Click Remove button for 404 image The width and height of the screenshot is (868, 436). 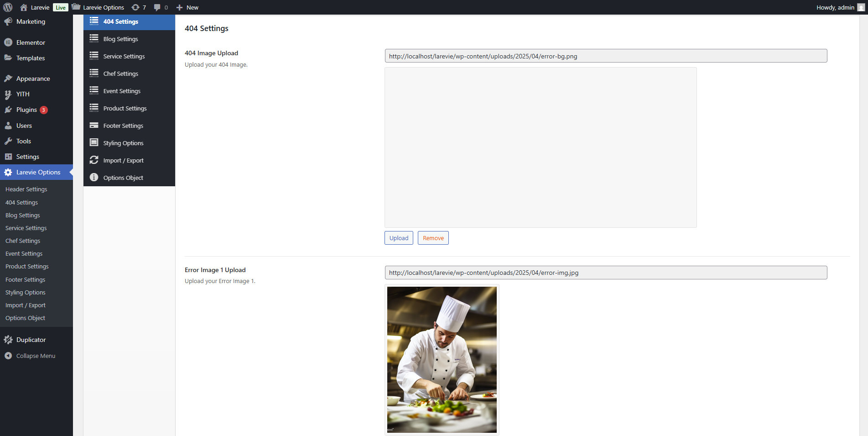coord(433,238)
